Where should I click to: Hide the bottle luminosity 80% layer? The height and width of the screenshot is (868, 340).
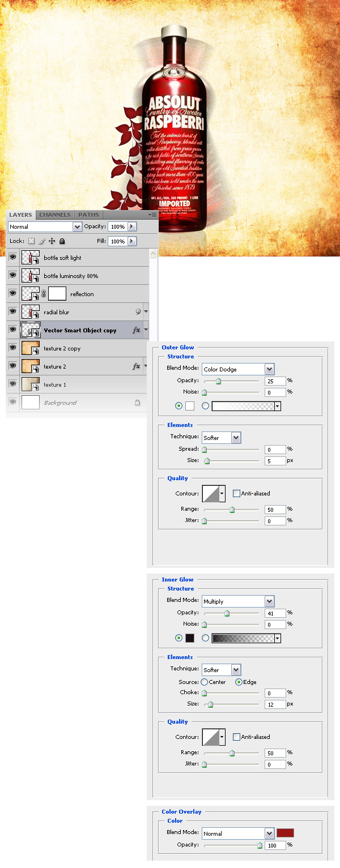[x=12, y=276]
